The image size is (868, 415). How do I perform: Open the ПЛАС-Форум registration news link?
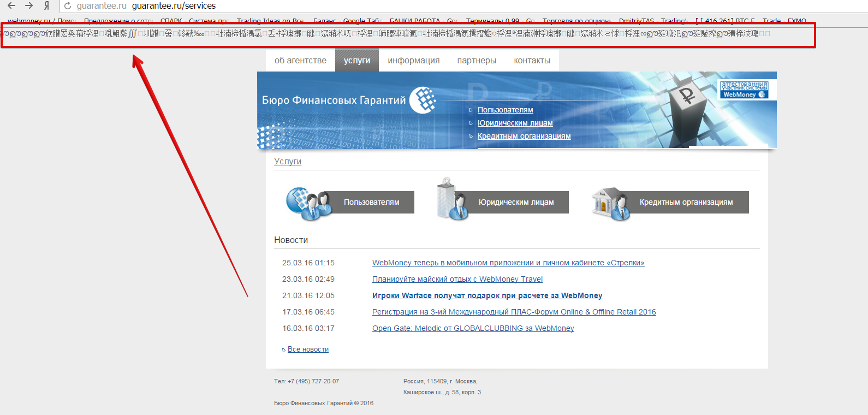click(514, 312)
